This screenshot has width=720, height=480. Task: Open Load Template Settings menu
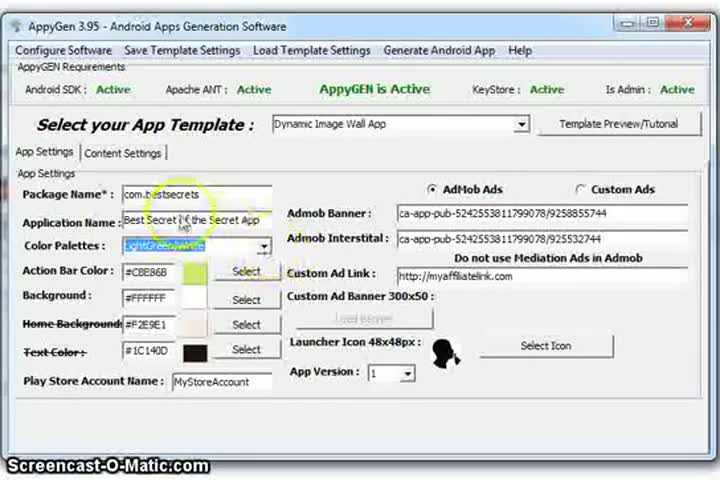312,50
